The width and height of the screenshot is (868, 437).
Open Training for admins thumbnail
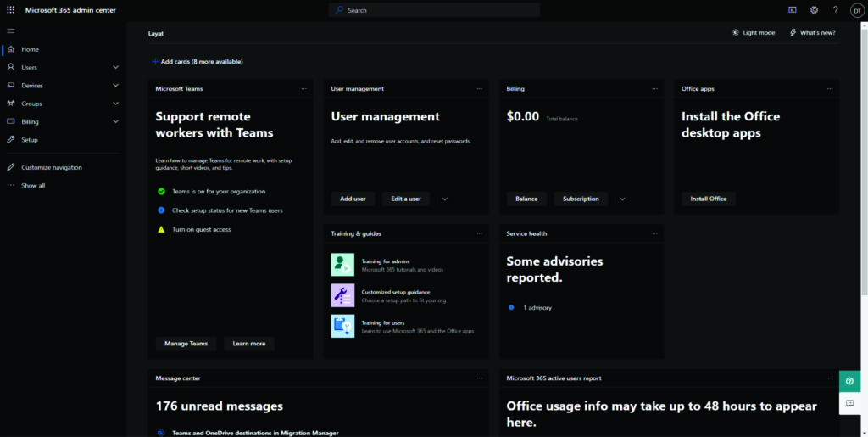point(342,265)
